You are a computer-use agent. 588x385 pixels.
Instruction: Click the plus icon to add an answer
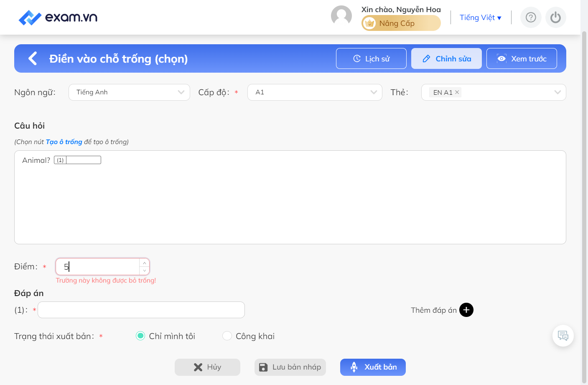[x=466, y=310]
